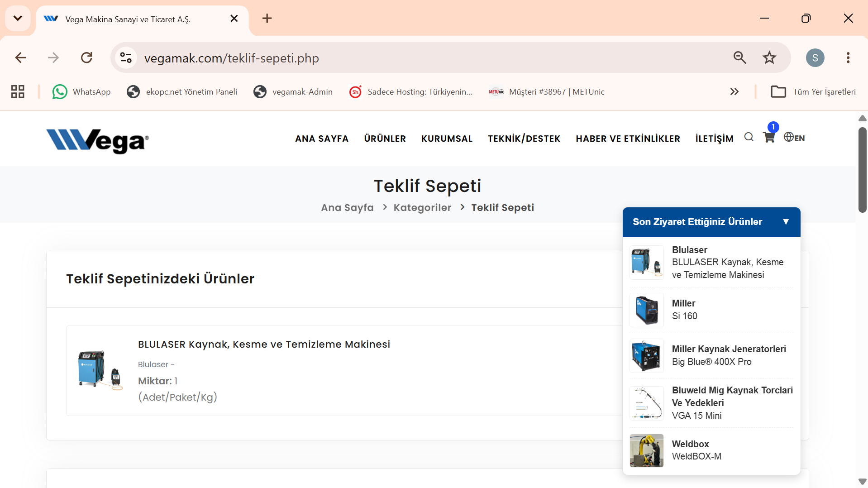Switch language with the EN globe icon
The width and height of the screenshot is (868, 488).
click(x=794, y=138)
